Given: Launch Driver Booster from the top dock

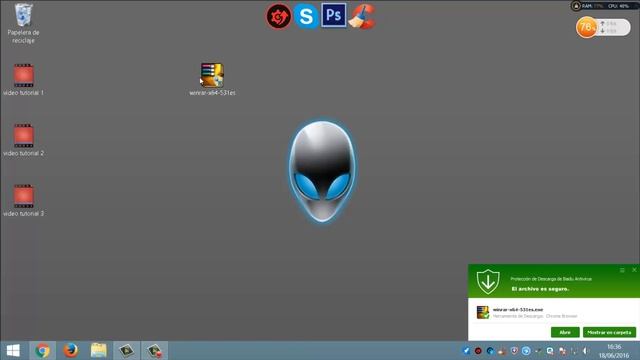Looking at the screenshot, I should pos(279,16).
